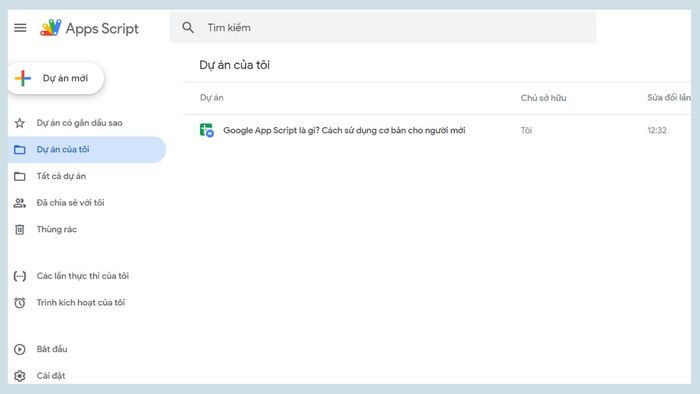
Task: Open Trình kích hoạt của tôi
Action: (x=81, y=303)
